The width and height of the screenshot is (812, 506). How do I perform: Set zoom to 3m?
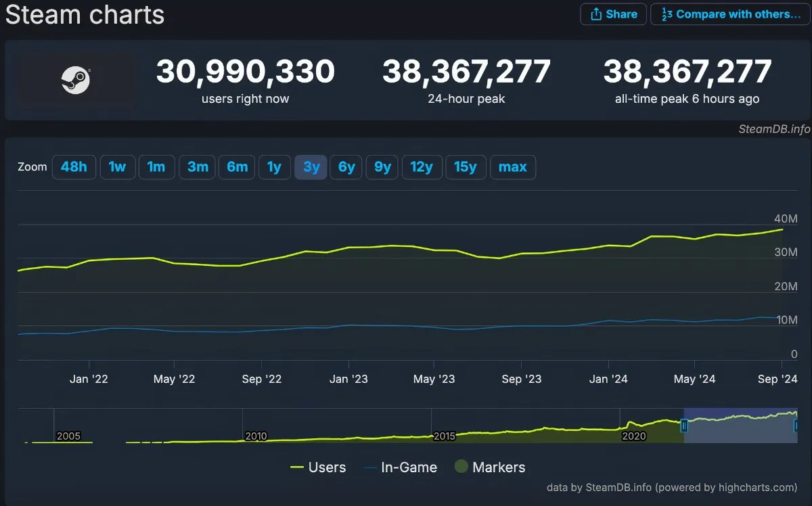198,167
